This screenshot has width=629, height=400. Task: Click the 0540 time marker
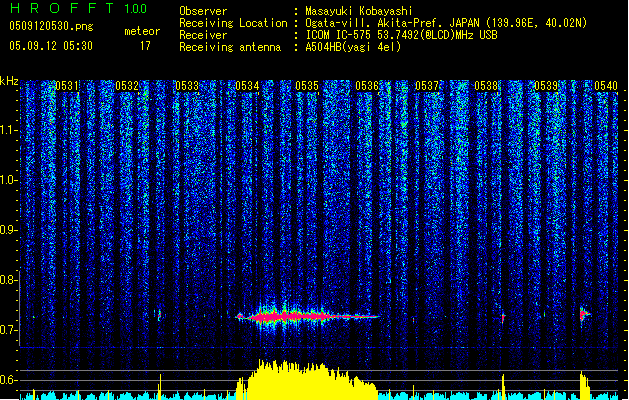(x=606, y=86)
